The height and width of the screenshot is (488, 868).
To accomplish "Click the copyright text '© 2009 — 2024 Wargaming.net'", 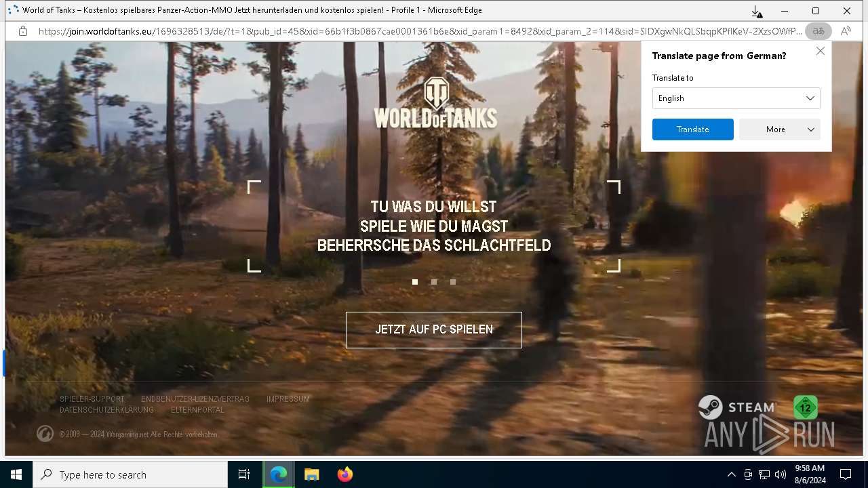I will [104, 434].
